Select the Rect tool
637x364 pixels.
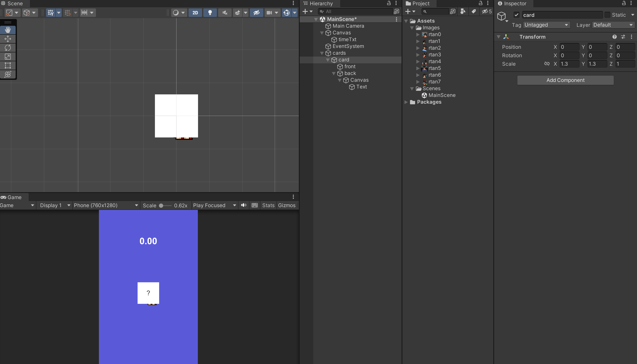coord(8,65)
